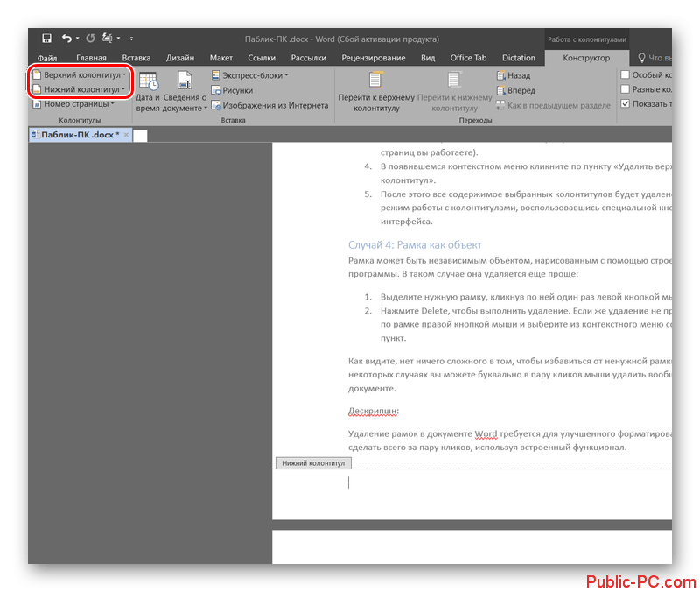The height and width of the screenshot is (592, 700).
Task: Check the Разные колонтитулы checkbox
Action: pos(626,89)
